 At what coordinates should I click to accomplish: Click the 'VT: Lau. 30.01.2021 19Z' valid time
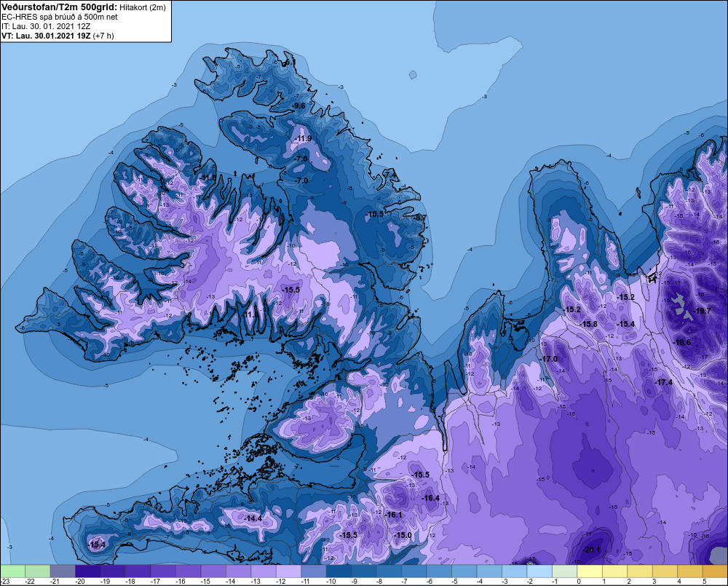[x=46, y=36]
